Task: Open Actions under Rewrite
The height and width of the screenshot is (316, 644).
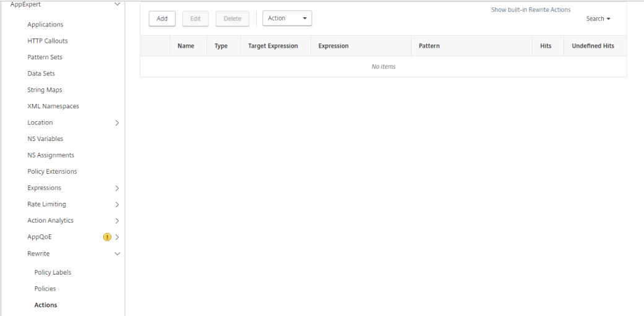Action: coord(46,305)
